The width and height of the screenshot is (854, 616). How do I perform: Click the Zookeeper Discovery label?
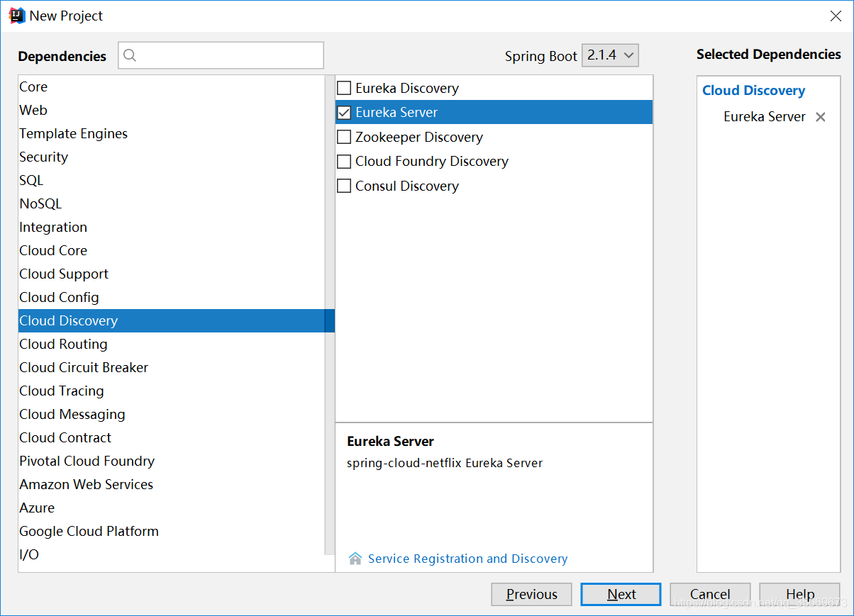coord(419,137)
